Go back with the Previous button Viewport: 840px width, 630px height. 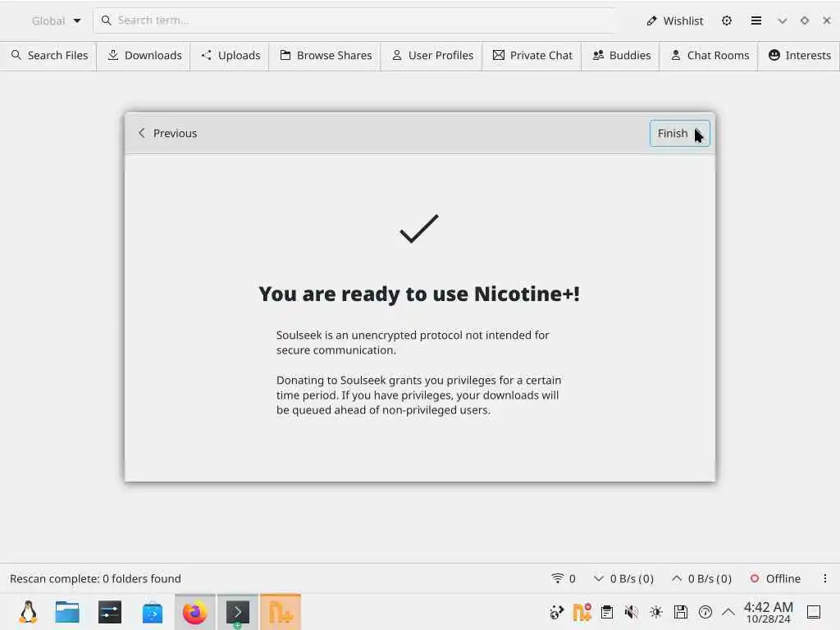(x=167, y=134)
